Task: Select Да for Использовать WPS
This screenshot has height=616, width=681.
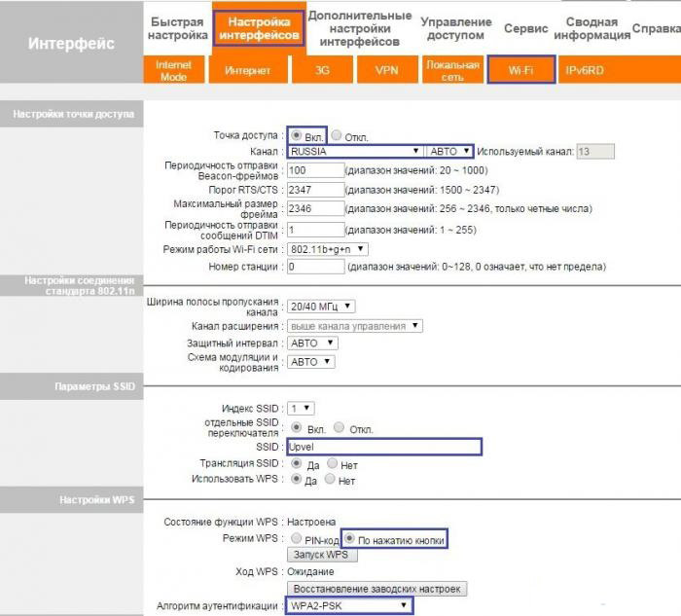Action: (x=296, y=479)
